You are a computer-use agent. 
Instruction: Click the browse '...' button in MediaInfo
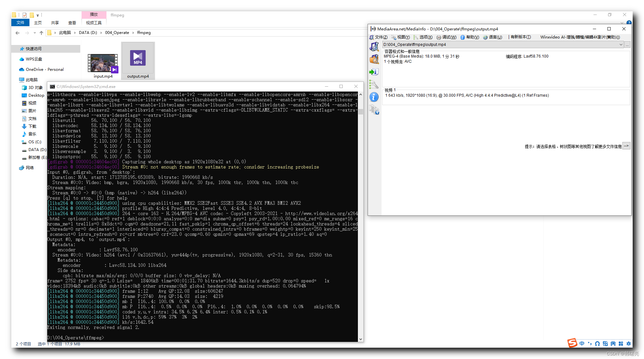627,45
